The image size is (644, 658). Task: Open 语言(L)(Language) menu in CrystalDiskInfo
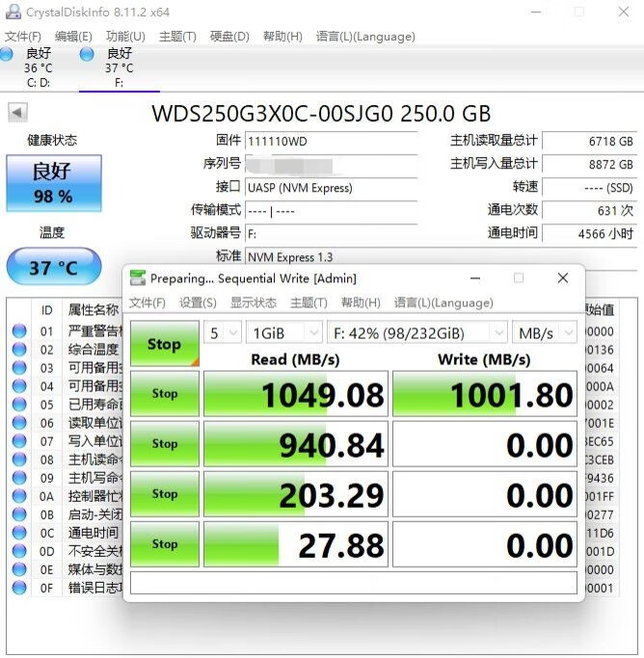point(365,37)
